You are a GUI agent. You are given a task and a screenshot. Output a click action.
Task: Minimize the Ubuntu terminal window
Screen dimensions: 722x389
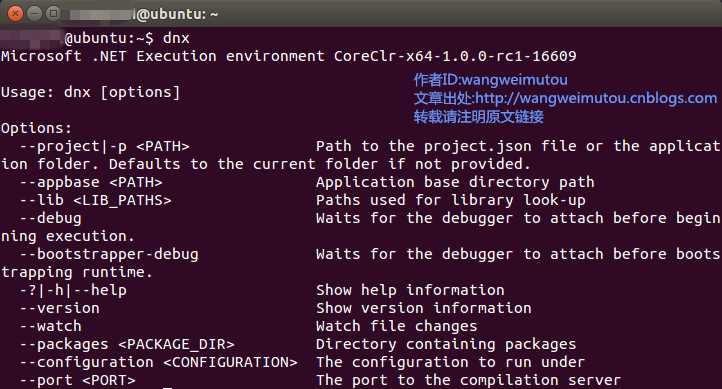(x=35, y=13)
